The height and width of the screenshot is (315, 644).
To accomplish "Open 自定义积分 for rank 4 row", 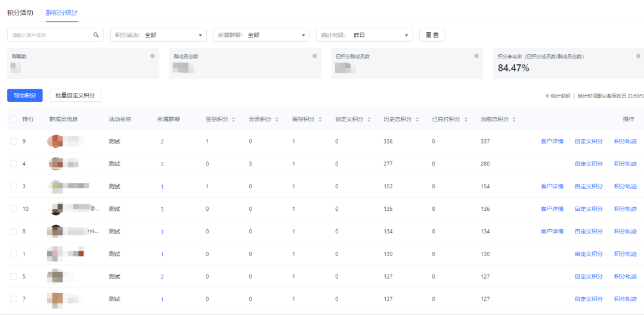I will 589,164.
